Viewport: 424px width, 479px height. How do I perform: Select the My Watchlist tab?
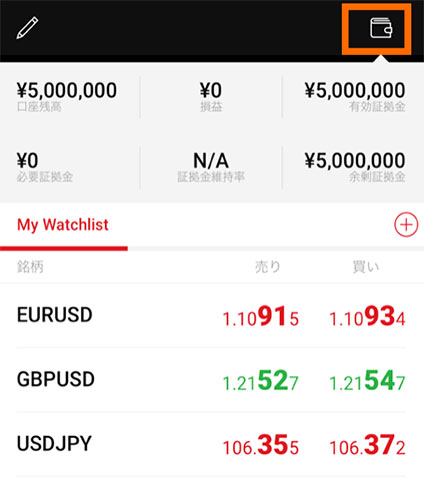(x=63, y=225)
